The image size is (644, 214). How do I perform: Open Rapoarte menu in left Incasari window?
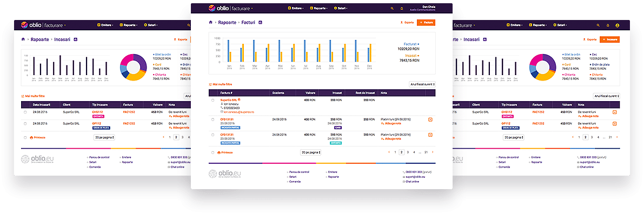(128, 25)
